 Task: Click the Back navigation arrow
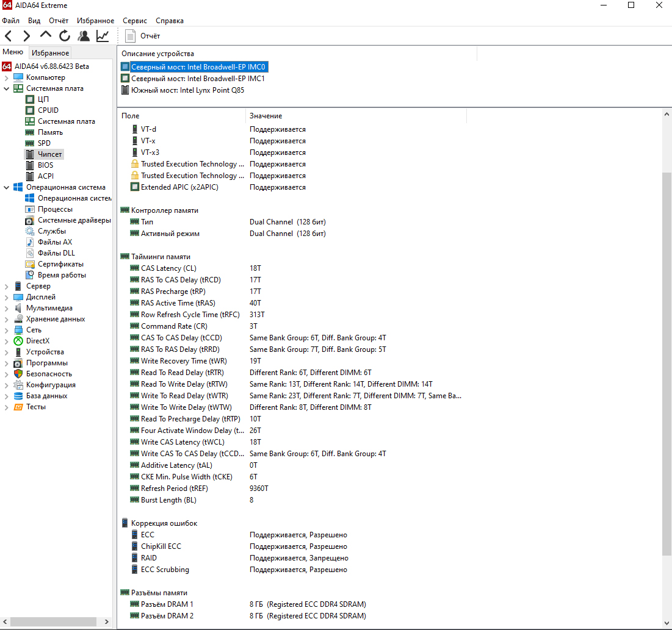tap(8, 36)
